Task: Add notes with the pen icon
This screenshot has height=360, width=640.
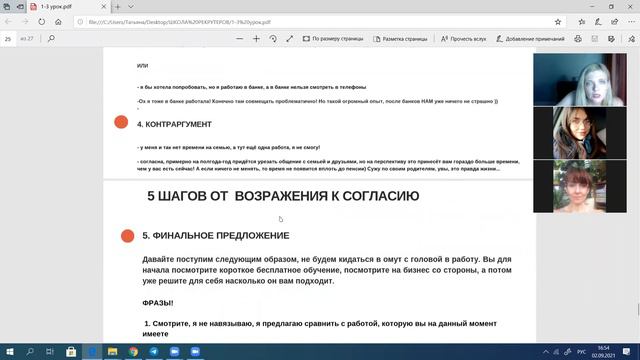Action: (598, 22)
